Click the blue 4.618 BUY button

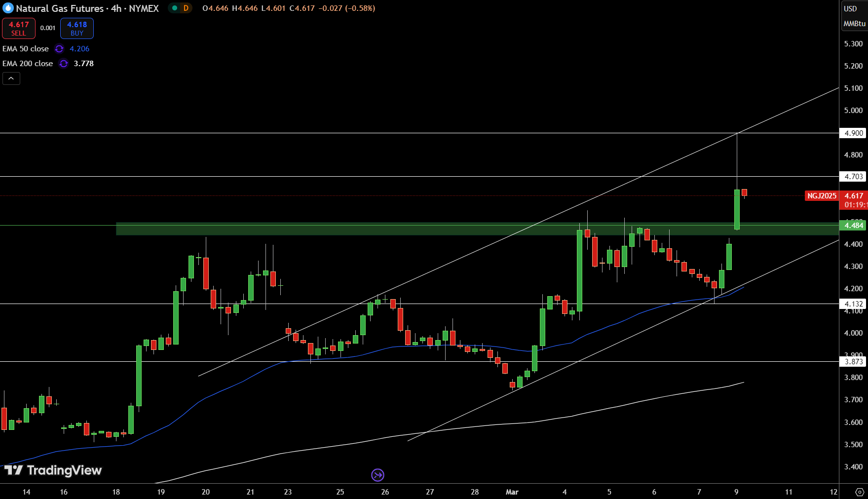77,29
